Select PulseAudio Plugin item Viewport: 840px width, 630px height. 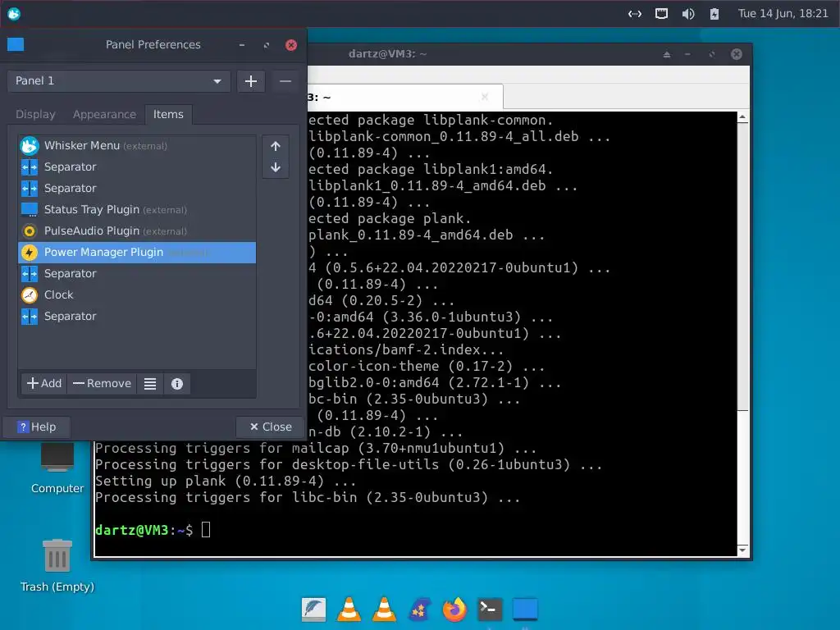point(137,231)
